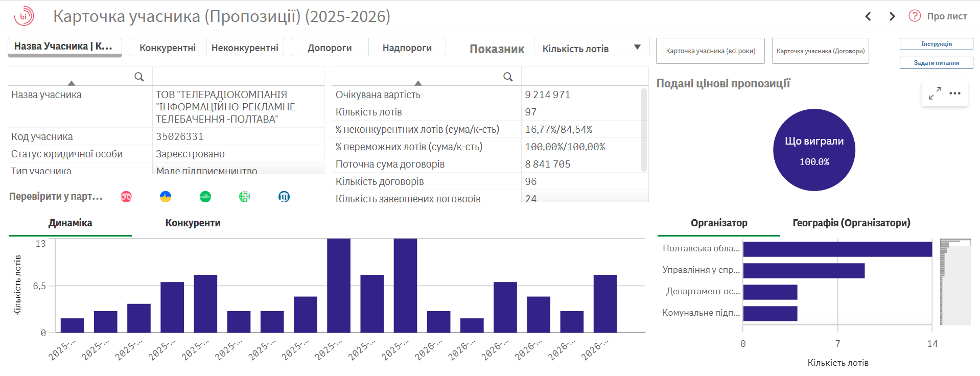Go to the previous sheet arrow
The width and height of the screenshot is (980, 376).
point(868,16)
